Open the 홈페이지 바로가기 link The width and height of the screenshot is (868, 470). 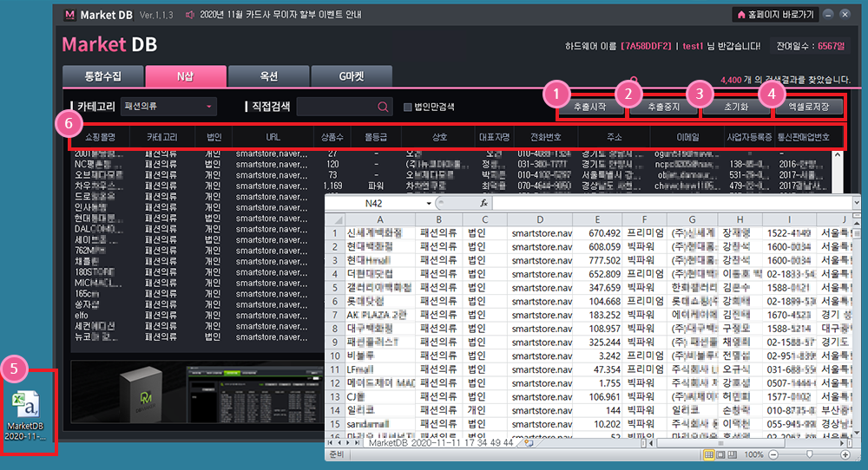click(x=776, y=15)
